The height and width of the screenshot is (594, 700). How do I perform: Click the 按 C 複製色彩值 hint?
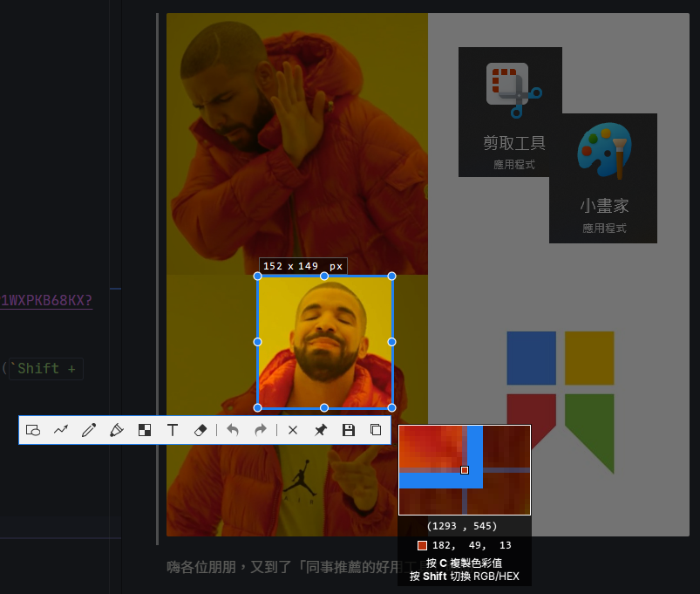[465, 563]
